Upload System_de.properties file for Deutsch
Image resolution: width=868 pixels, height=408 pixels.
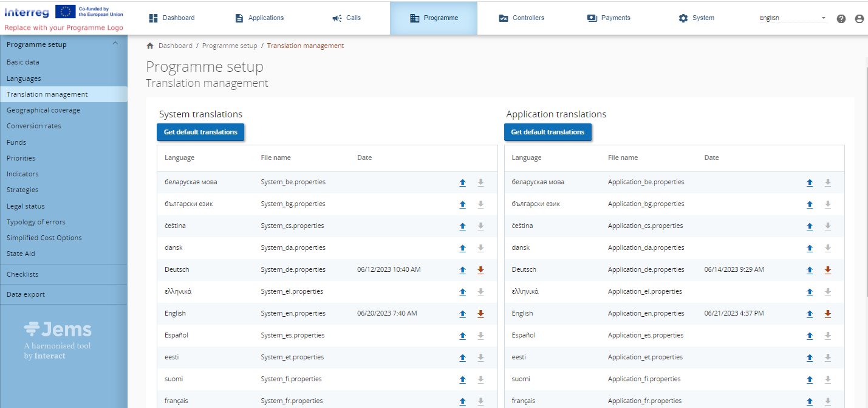pos(462,270)
